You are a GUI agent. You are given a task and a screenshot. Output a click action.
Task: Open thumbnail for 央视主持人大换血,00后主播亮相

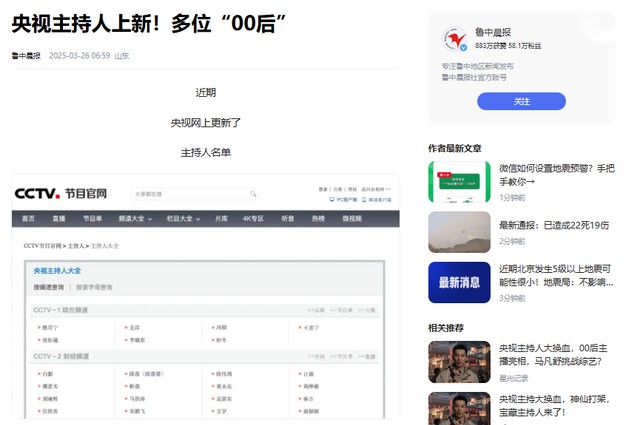click(459, 362)
